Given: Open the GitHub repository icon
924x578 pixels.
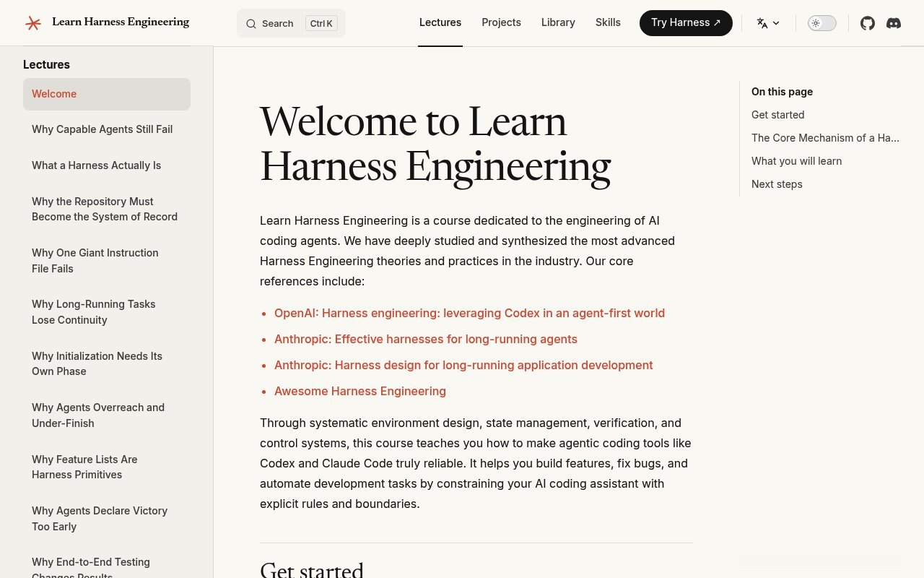Looking at the screenshot, I should [x=868, y=23].
